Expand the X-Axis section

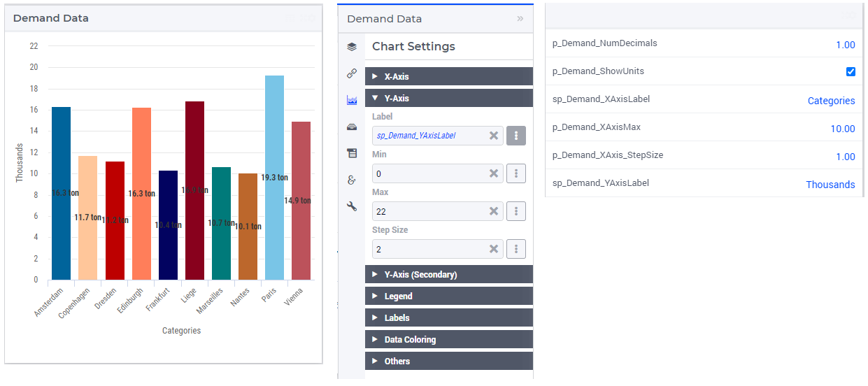[449, 76]
